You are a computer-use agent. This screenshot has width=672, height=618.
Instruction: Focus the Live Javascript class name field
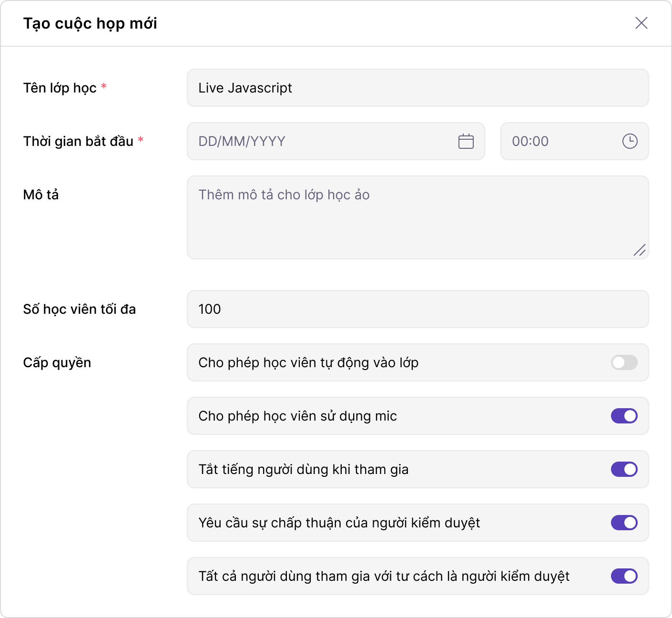click(417, 88)
